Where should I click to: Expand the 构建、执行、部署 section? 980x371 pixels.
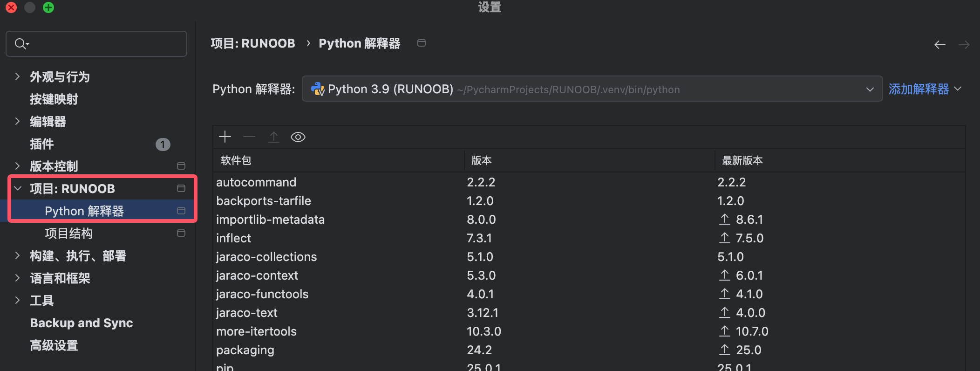click(x=17, y=256)
